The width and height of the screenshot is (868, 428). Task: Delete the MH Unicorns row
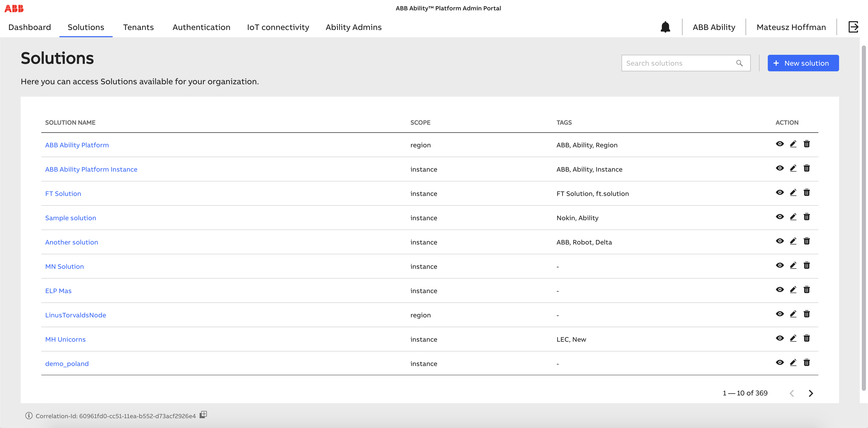(x=807, y=338)
